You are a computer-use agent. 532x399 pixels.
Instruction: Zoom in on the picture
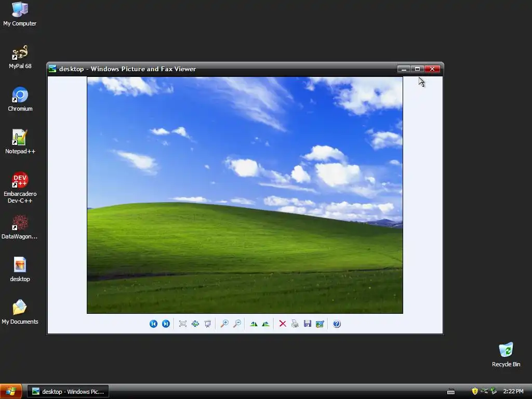(224, 324)
